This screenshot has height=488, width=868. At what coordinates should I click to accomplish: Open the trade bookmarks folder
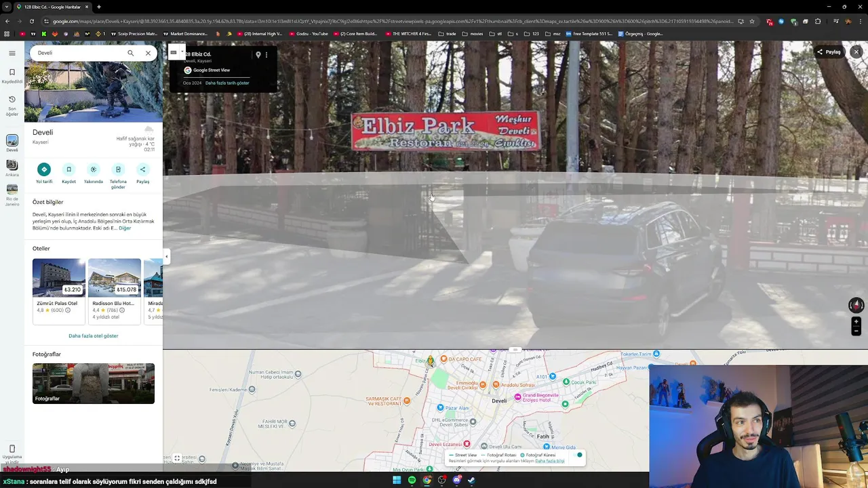pyautogui.click(x=448, y=33)
